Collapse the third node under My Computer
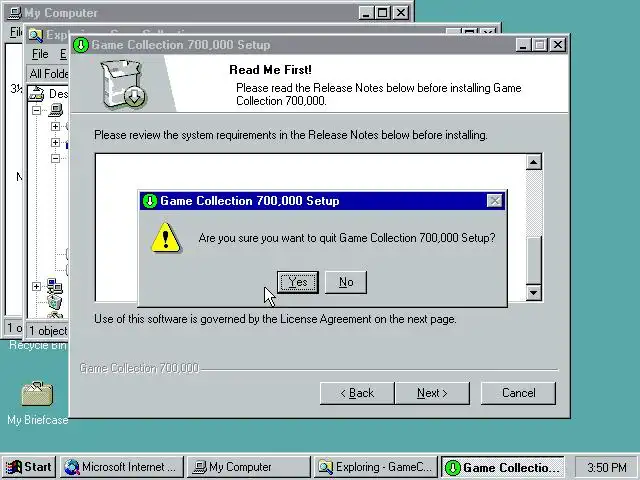Screen dimensions: 640x480 [x=55, y=158]
